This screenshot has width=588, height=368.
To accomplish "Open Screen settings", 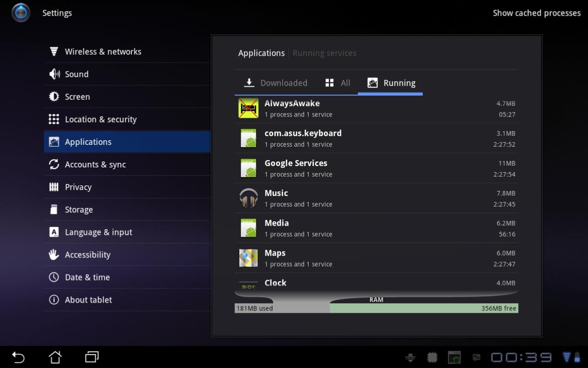I will tap(127, 97).
